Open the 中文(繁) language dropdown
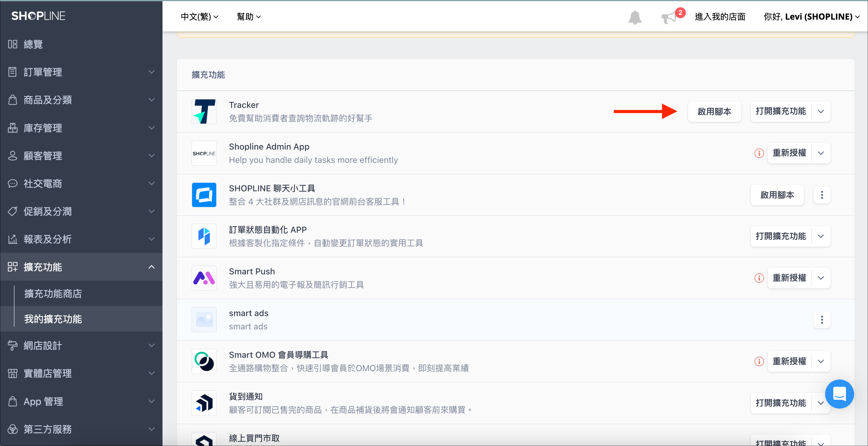 (x=199, y=17)
